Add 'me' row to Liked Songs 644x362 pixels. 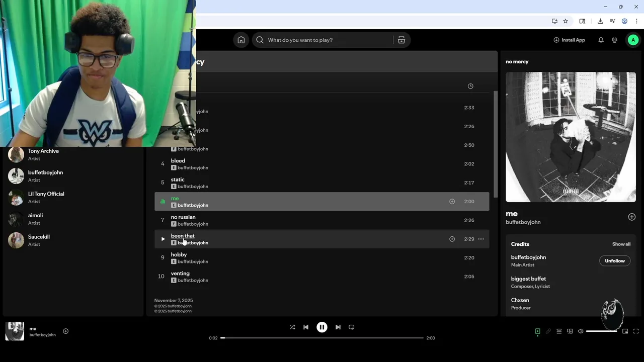[452, 202]
